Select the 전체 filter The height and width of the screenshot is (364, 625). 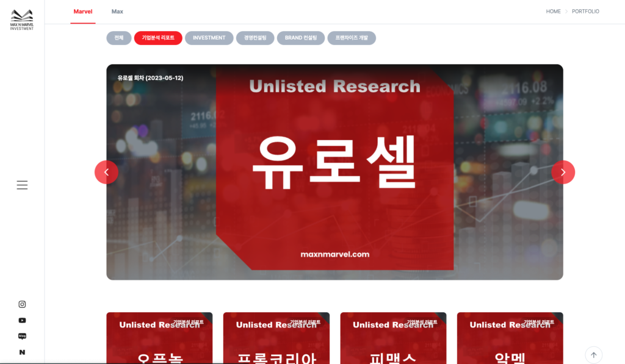(x=118, y=38)
